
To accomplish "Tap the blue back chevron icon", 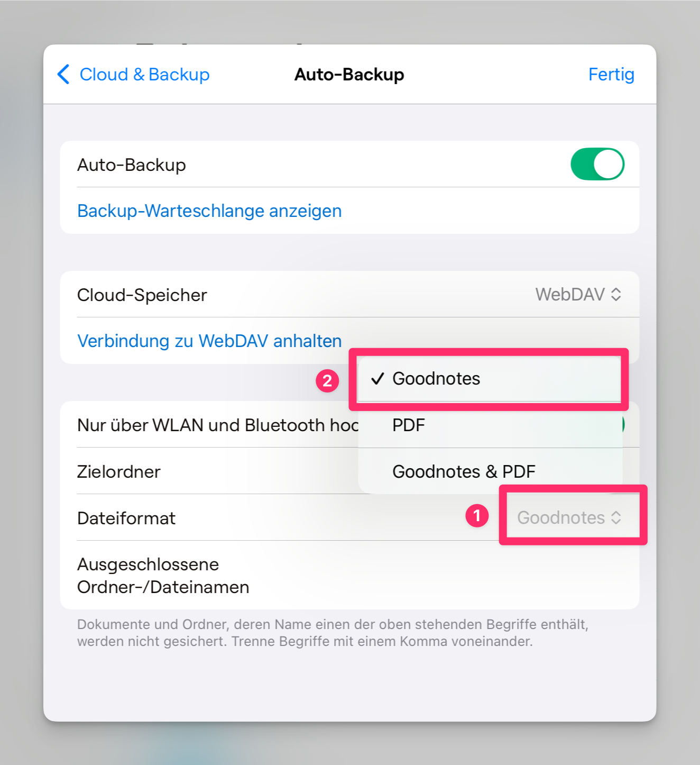I will (63, 75).
